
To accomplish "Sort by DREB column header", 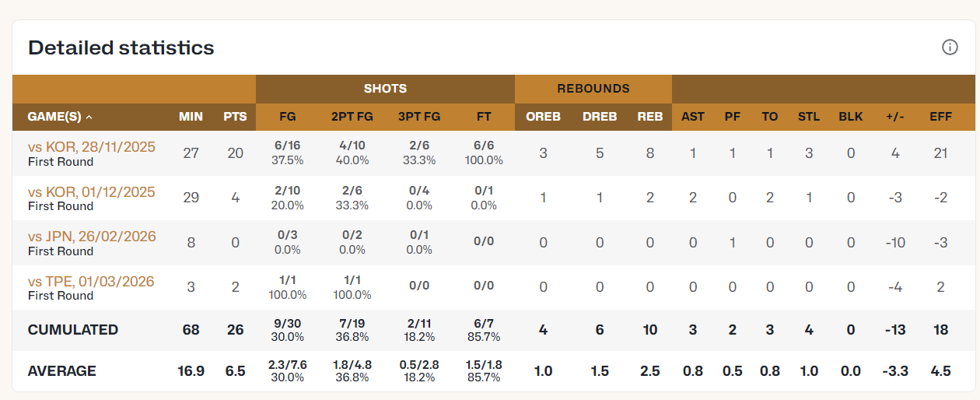I will tap(600, 117).
